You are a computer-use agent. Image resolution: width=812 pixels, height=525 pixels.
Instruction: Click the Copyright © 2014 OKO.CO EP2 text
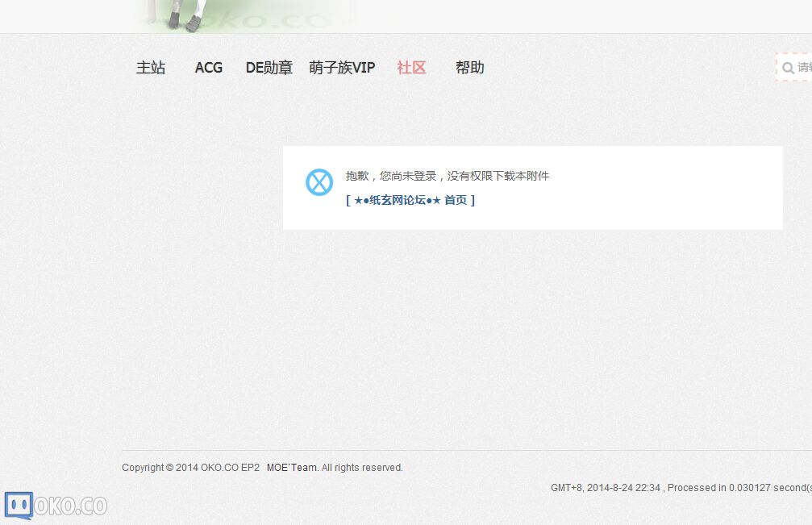click(x=190, y=468)
